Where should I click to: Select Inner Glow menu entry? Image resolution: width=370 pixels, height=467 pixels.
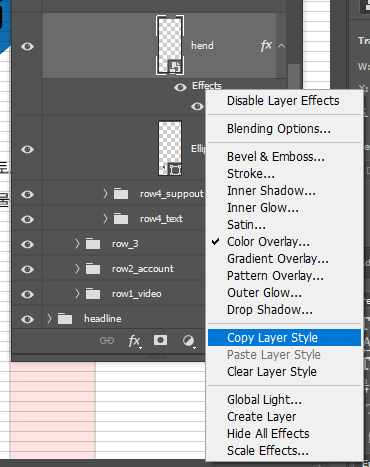(x=284, y=208)
